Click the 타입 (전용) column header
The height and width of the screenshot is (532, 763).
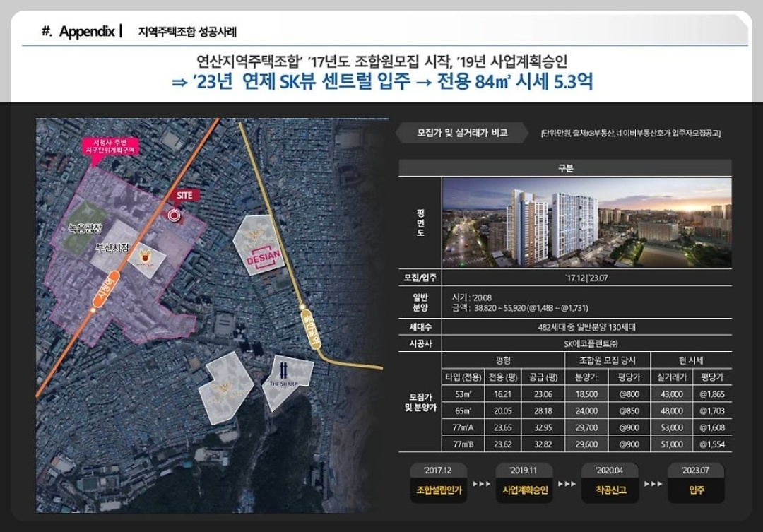coord(463,377)
